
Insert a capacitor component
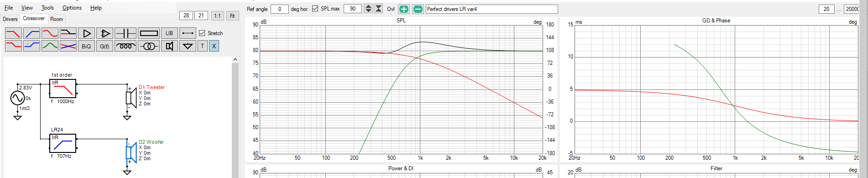125,33
